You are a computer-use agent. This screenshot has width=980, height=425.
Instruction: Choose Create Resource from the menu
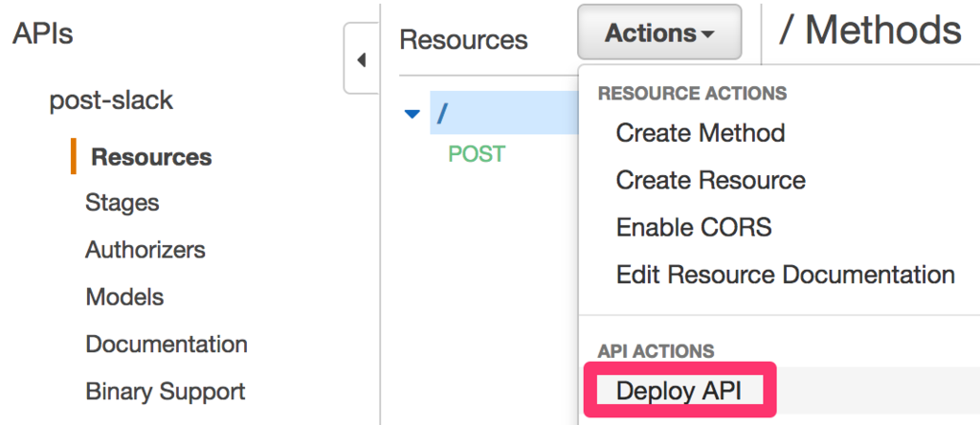coord(711,180)
